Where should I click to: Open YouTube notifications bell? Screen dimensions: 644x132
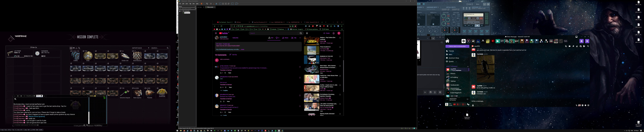(334, 33)
